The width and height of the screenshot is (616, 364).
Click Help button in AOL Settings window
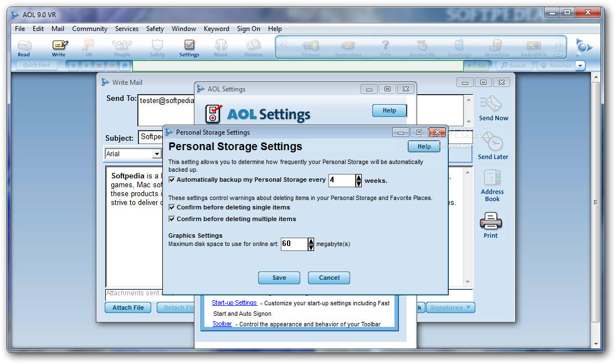389,110
